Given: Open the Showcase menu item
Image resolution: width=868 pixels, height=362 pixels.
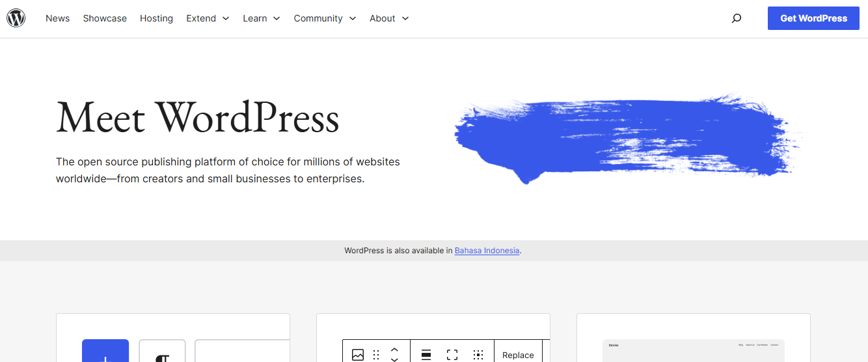Looking at the screenshot, I should [x=105, y=18].
